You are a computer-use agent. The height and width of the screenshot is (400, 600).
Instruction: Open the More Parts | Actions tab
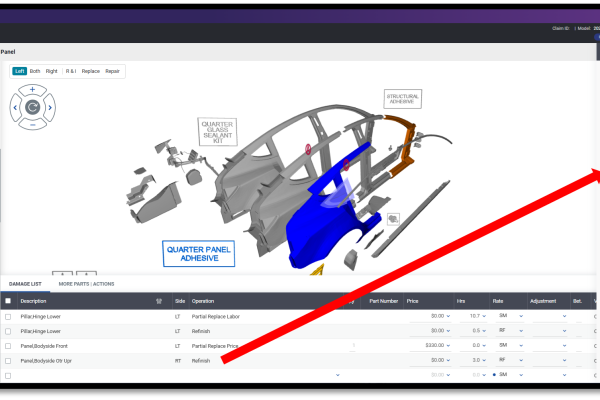[86, 284]
